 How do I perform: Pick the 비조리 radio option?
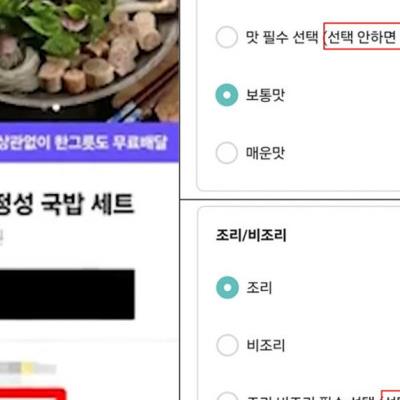click(227, 345)
